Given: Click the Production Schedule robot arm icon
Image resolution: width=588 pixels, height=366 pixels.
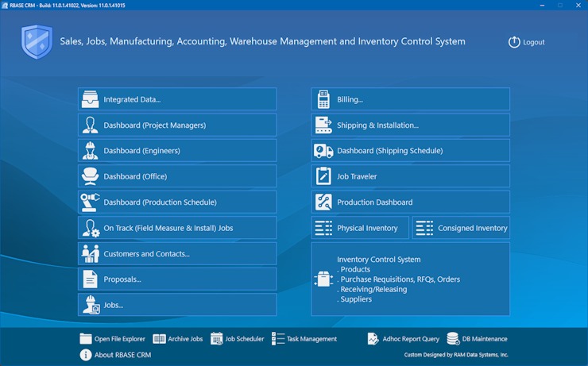Looking at the screenshot, I should click(90, 202).
